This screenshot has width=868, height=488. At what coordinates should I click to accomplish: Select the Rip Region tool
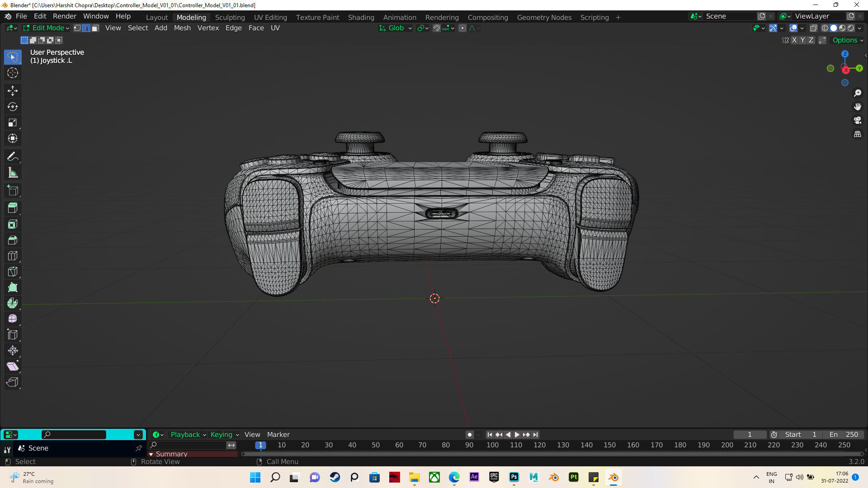coord(13,382)
